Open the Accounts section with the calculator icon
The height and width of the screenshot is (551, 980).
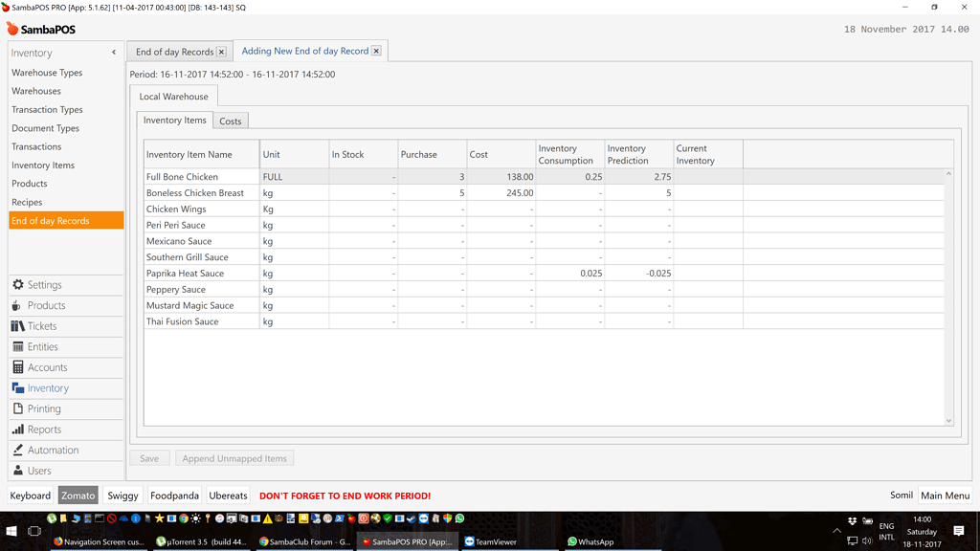click(66, 367)
